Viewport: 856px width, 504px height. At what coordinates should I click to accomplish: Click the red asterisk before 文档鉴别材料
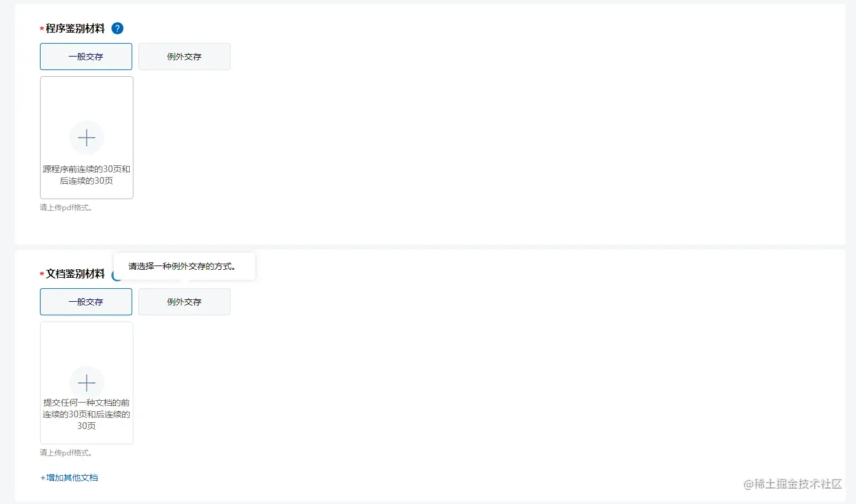[x=42, y=275]
